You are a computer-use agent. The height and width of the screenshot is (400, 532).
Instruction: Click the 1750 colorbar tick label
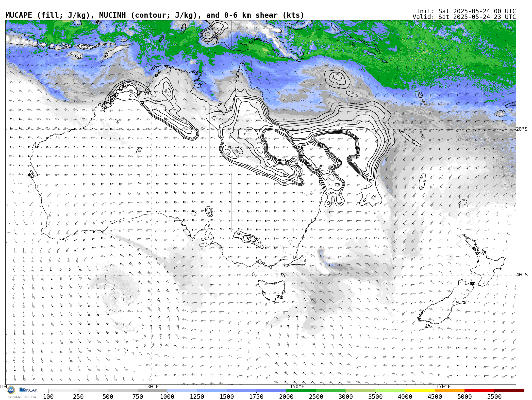click(x=256, y=397)
